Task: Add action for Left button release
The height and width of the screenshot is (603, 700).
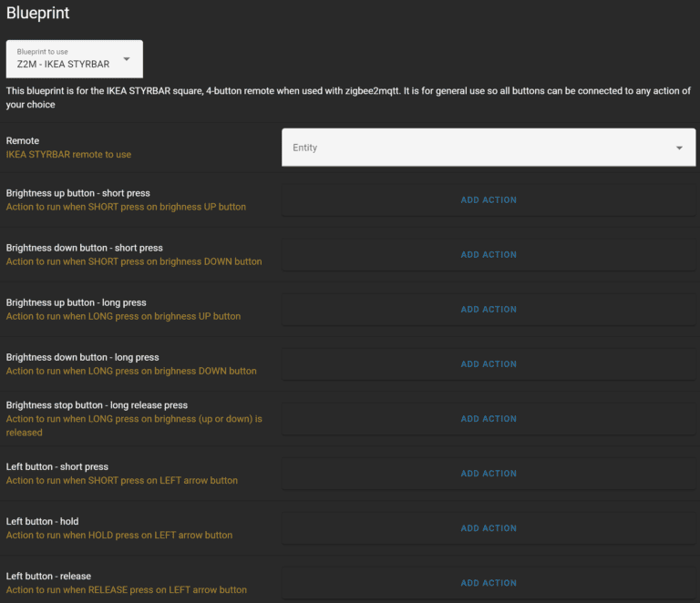Action: [489, 583]
